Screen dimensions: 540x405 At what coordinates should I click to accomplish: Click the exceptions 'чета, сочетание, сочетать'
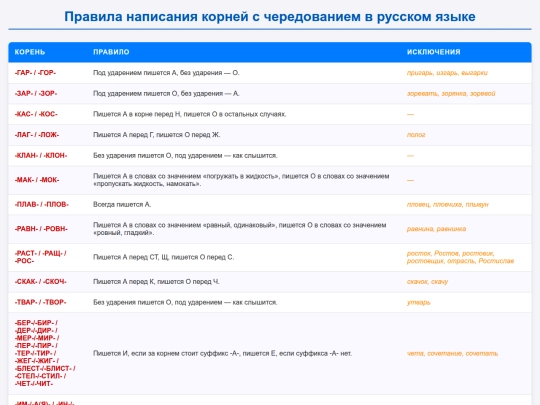[452, 353]
